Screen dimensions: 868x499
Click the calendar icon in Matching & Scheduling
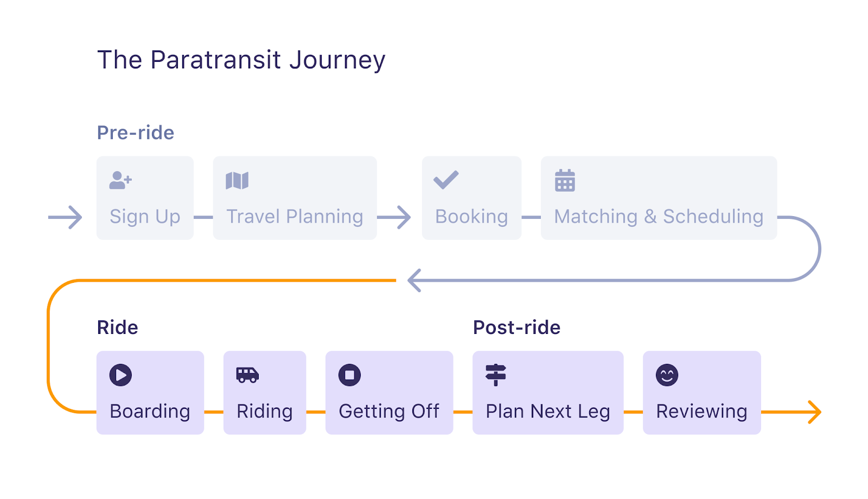565,180
